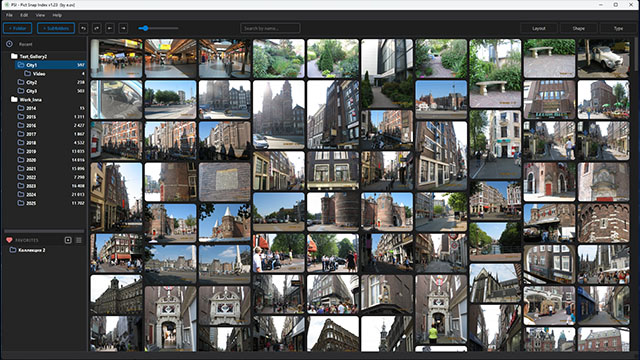Open the 2023 folder
The height and width of the screenshot is (360, 640).
coord(51,186)
